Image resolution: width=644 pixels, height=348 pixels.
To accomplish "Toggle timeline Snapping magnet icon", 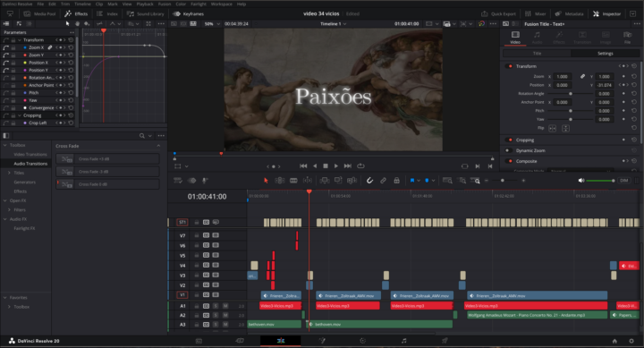I will click(369, 181).
